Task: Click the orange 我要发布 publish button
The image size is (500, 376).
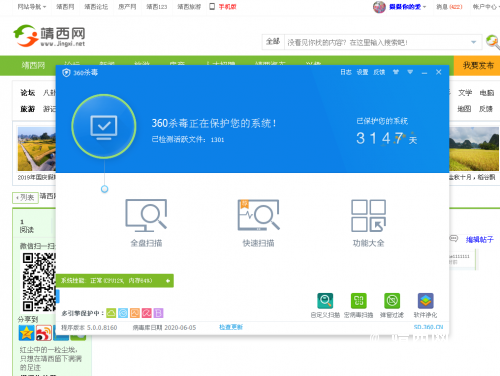Action: (x=478, y=65)
